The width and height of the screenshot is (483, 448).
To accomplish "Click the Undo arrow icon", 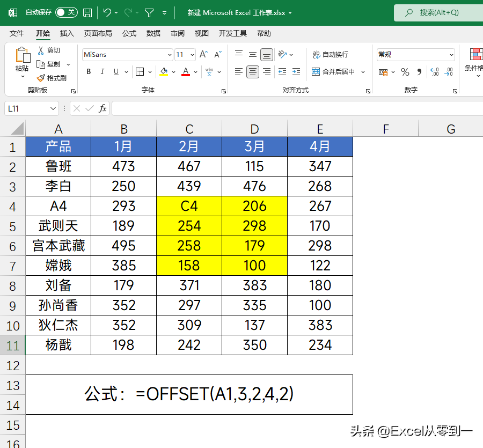I will [x=107, y=13].
